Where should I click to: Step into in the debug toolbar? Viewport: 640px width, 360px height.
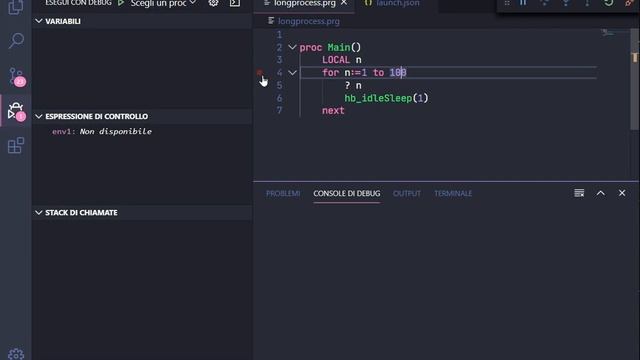coord(566,3)
